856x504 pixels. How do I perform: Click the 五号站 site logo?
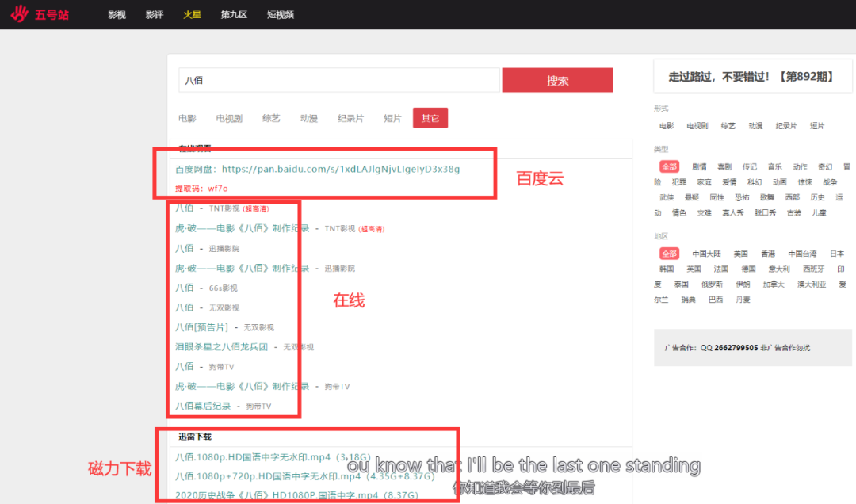point(40,14)
